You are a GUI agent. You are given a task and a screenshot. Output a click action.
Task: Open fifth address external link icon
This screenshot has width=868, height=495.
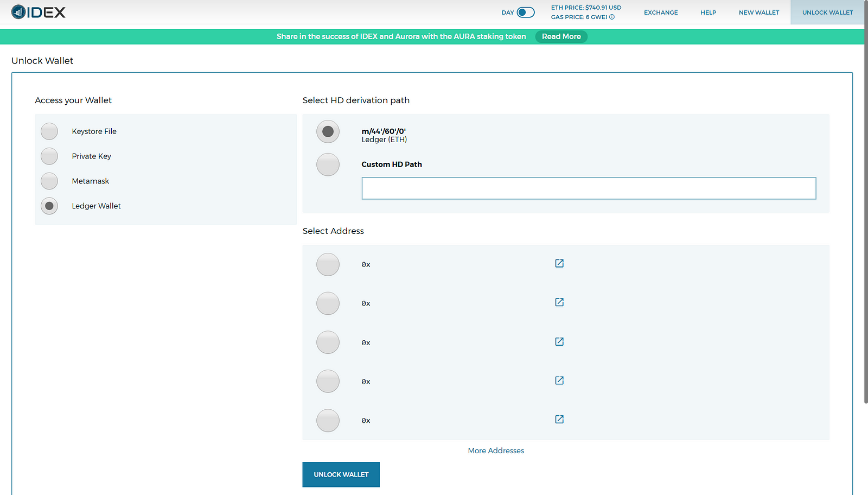[559, 420]
